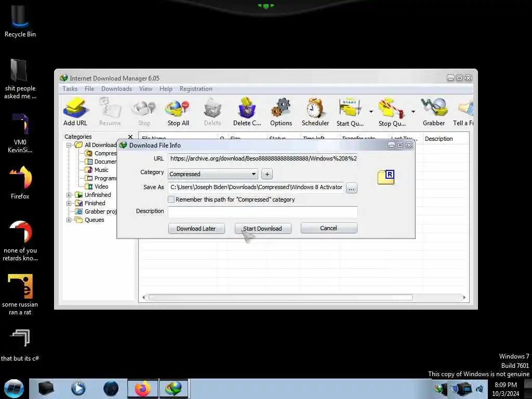Click the Download Later button
Screen dimensions: 532x399
pos(196,229)
